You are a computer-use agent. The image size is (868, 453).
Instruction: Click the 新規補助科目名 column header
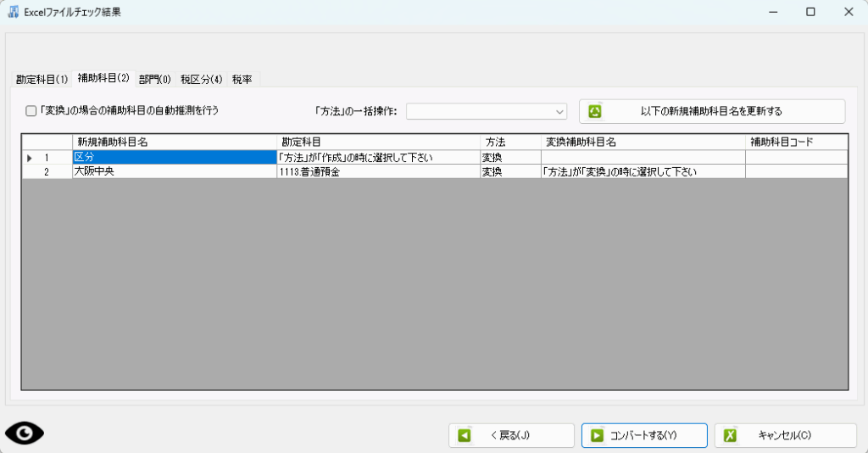click(174, 142)
